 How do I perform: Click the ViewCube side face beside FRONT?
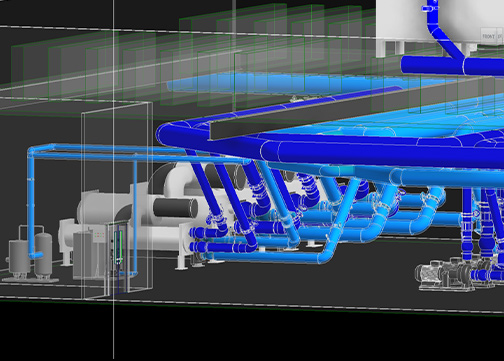500,35
